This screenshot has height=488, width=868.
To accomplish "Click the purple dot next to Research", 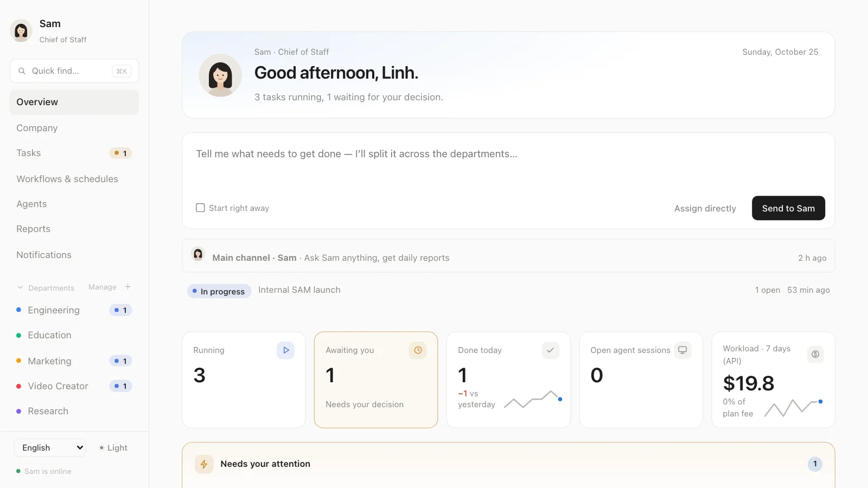I will coord(18,411).
